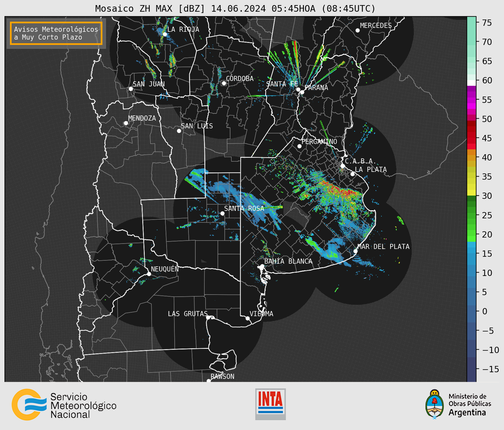Click the MENDOZA label text

pos(142,118)
